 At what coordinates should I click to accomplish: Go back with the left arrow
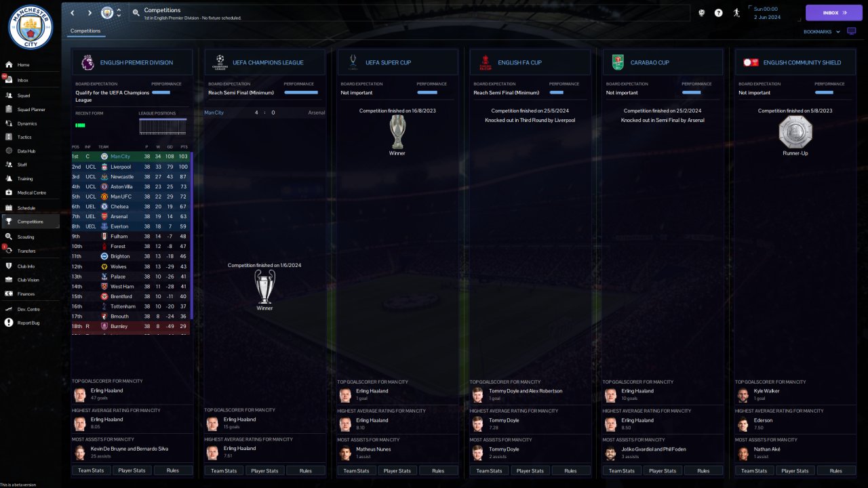pos(73,13)
